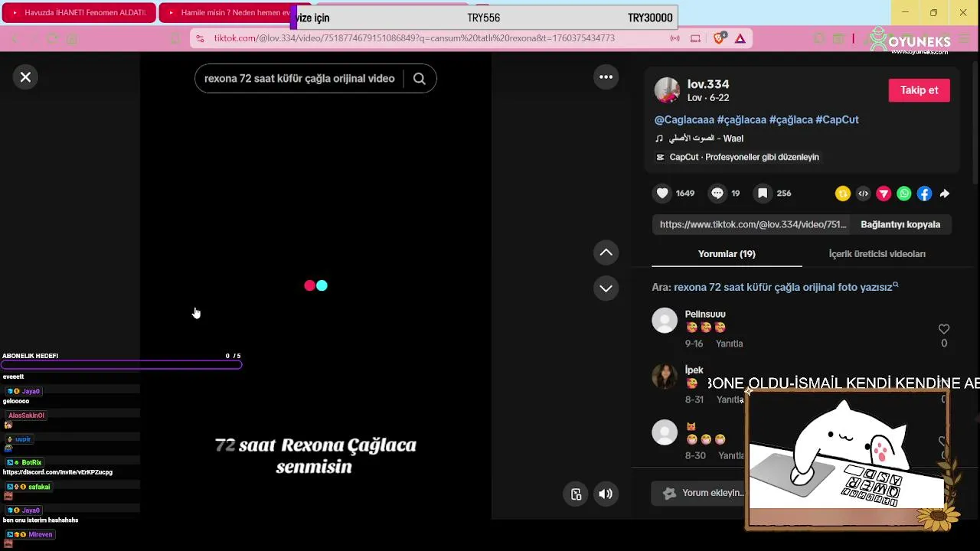This screenshot has height=551, width=980.
Task: Edit the rexona 72 saat search field
Action: [299, 78]
